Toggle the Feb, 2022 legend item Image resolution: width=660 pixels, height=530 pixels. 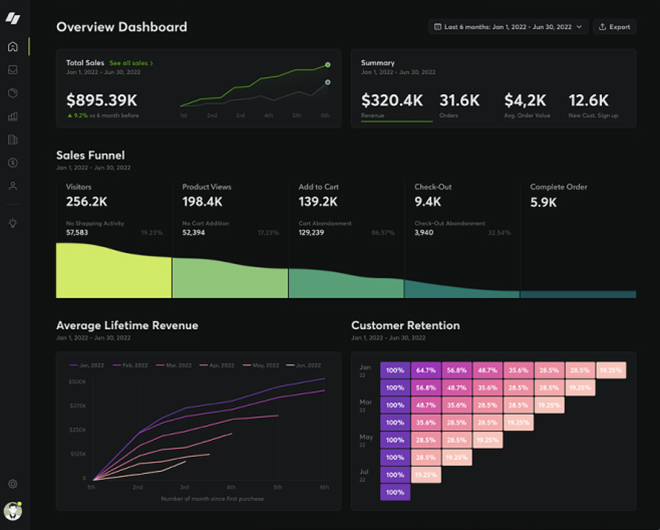tap(130, 365)
